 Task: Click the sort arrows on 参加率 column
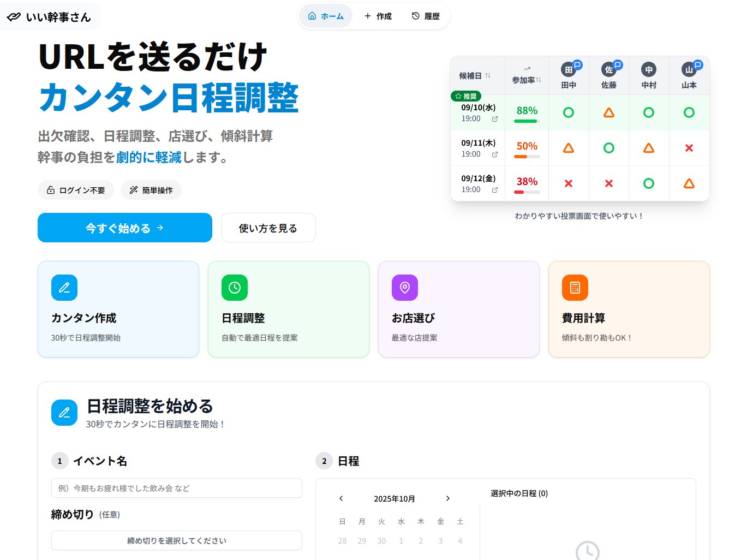(x=537, y=79)
